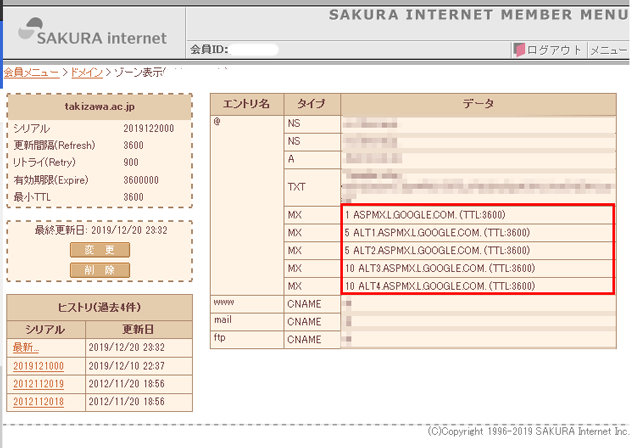Click the A record type cell
The width and height of the screenshot is (640, 448).
(312, 159)
